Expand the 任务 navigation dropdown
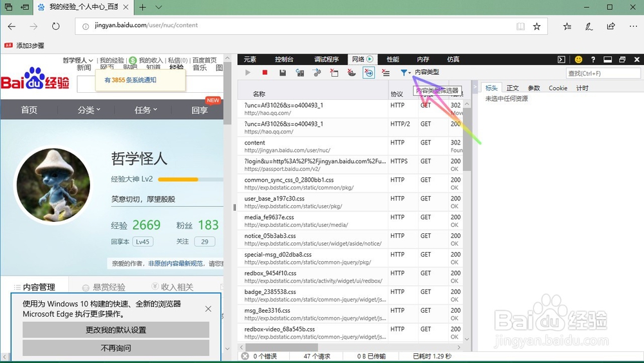The width and height of the screenshot is (644, 363). [x=146, y=110]
